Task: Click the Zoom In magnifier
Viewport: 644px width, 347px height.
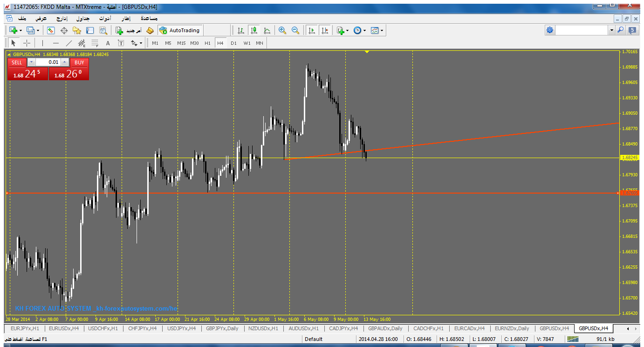Action: [282, 30]
